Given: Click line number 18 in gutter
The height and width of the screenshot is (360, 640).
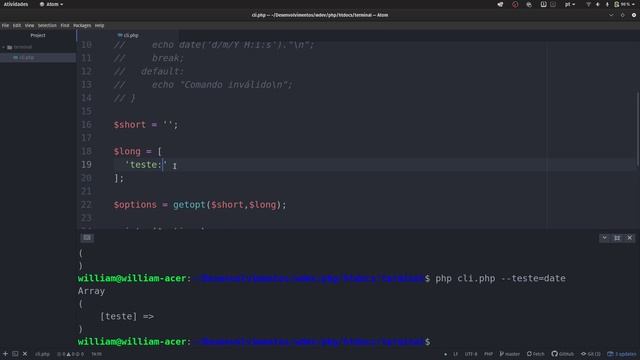Looking at the screenshot, I should click(x=86, y=151).
